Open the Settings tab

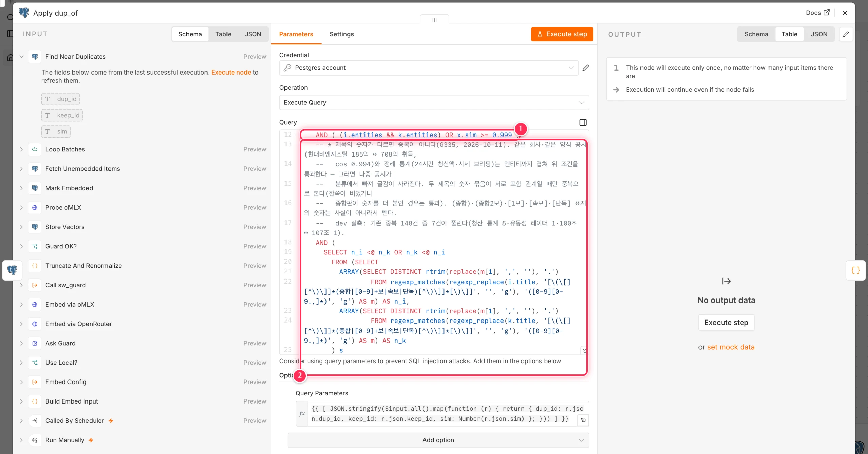[x=341, y=34]
